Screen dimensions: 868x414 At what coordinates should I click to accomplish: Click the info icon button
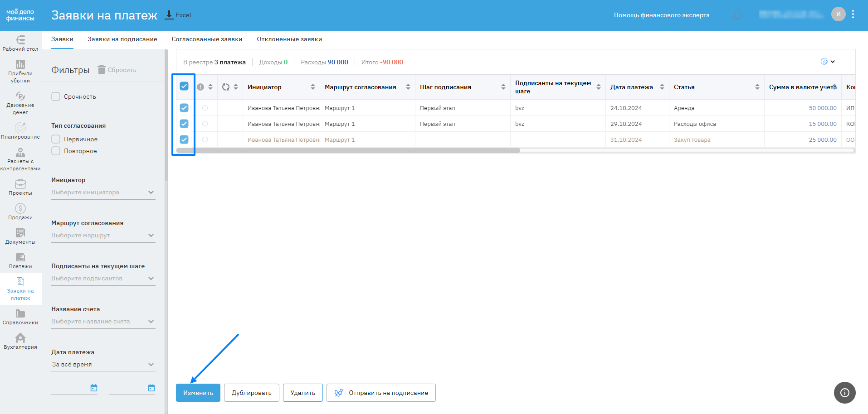[844, 393]
